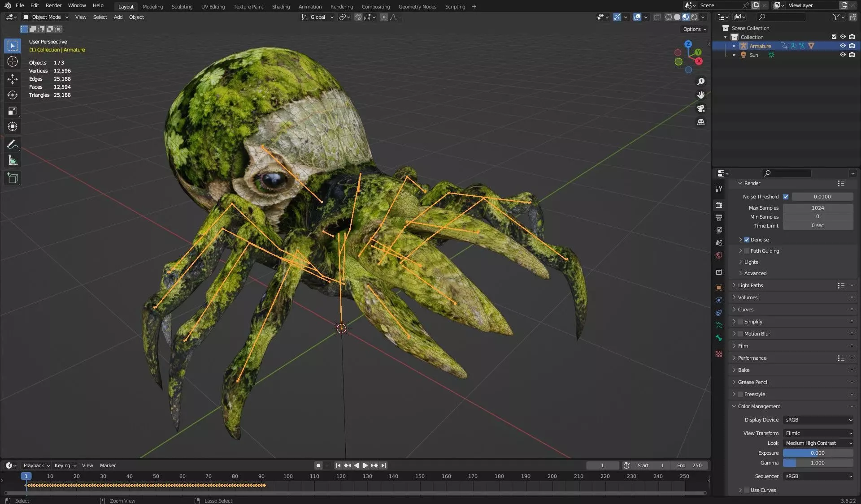This screenshot has width=861, height=504.
Task: Open the Object Constraints properties tab
Action: [719, 313]
